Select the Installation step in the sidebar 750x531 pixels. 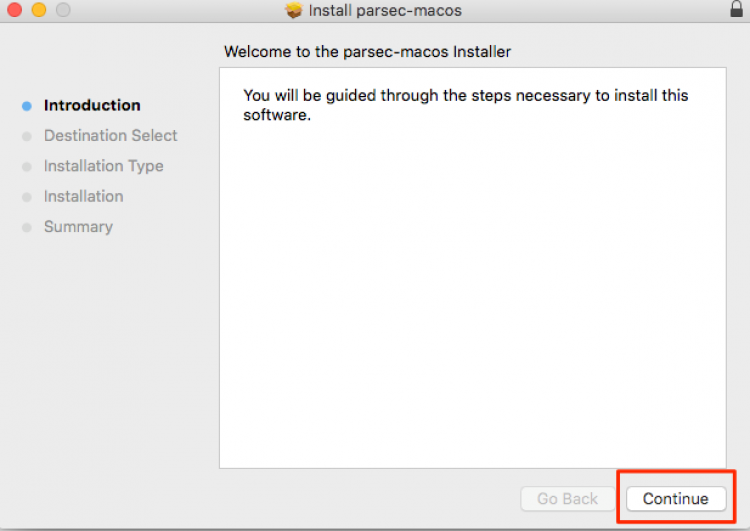[x=83, y=196]
